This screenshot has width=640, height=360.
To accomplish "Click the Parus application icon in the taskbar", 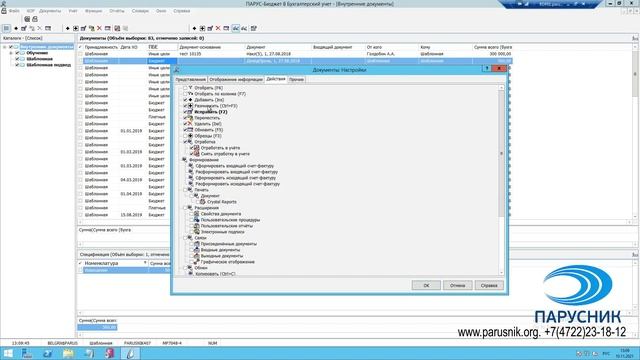I will point(130,353).
